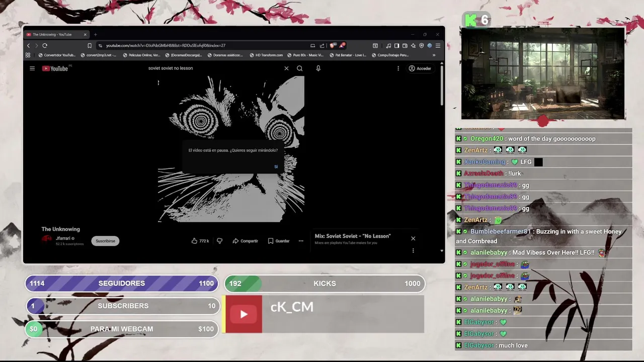Clear the YouTube search box text
Viewport: 644px width, 362px height.
pyautogui.click(x=286, y=68)
